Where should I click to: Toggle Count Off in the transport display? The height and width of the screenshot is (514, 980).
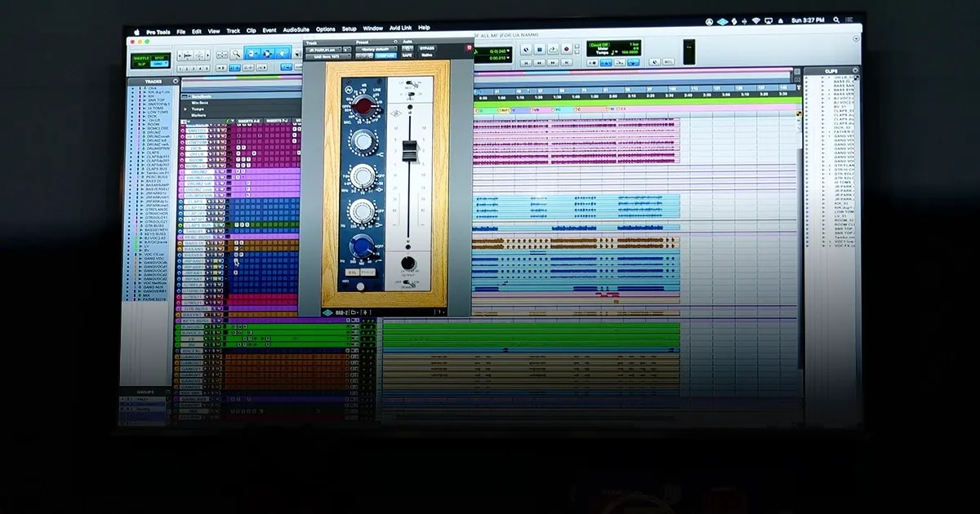[599, 45]
